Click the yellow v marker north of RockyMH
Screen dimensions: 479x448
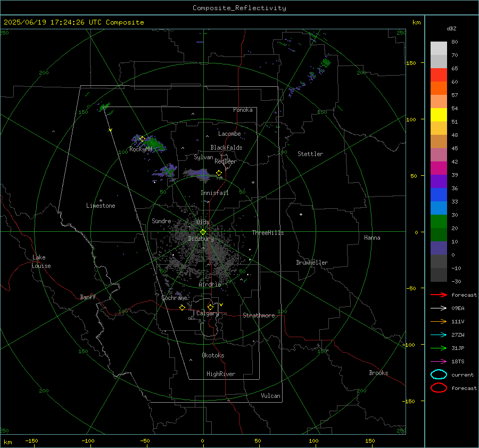click(111, 131)
